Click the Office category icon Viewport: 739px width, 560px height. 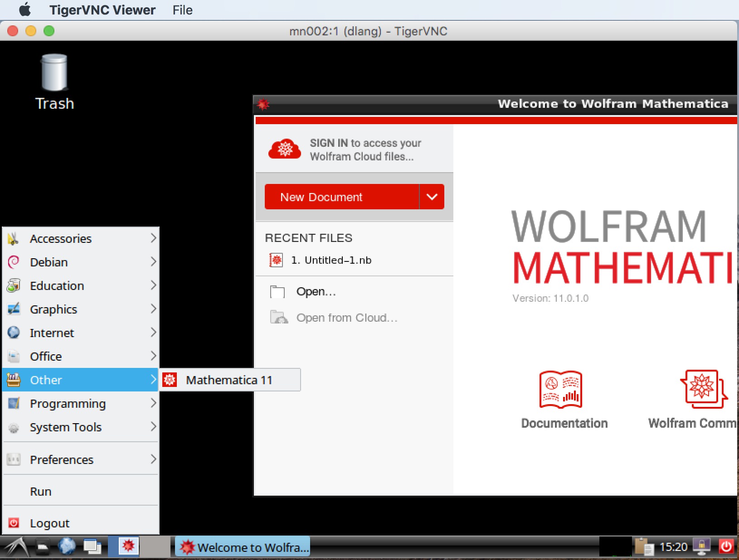click(14, 356)
